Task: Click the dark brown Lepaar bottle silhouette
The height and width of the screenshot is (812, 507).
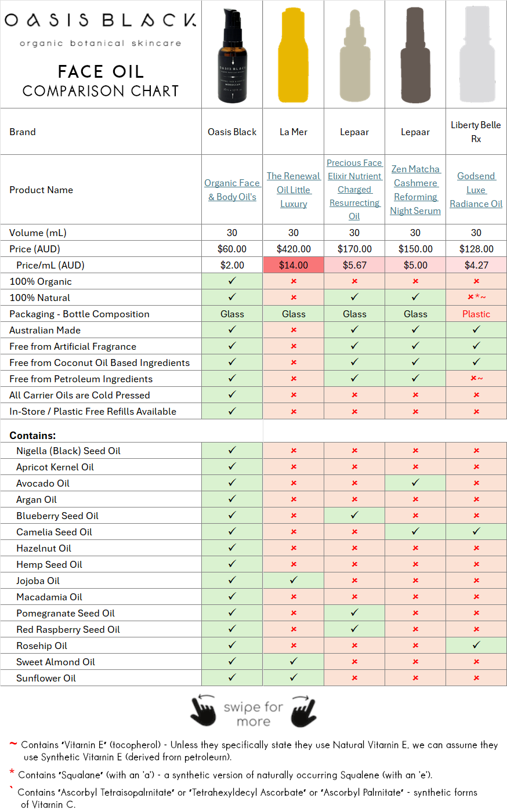Action: pos(415,56)
